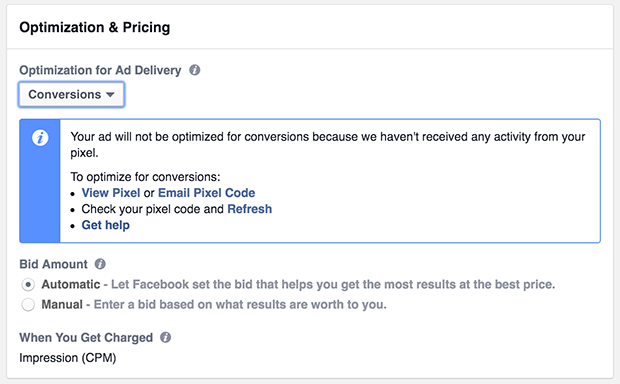Click the Impression (CPM) charge text
Viewport: 620px width, 384px height.
(68, 358)
